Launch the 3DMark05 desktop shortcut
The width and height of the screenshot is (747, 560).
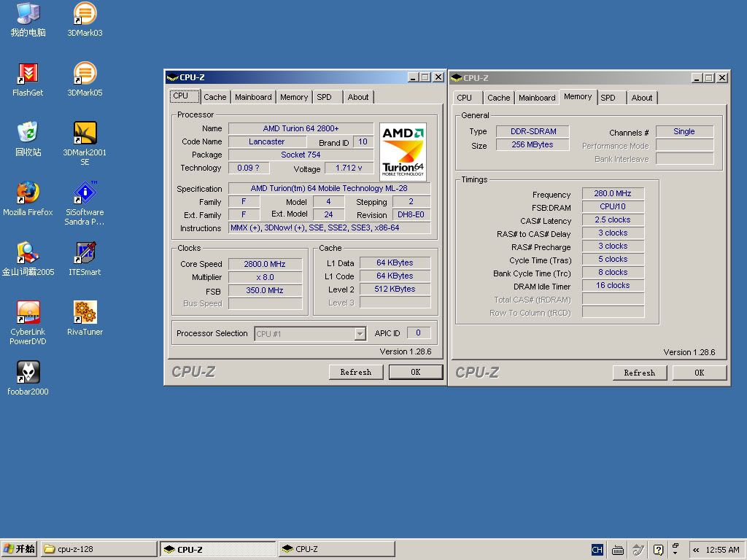pos(85,79)
